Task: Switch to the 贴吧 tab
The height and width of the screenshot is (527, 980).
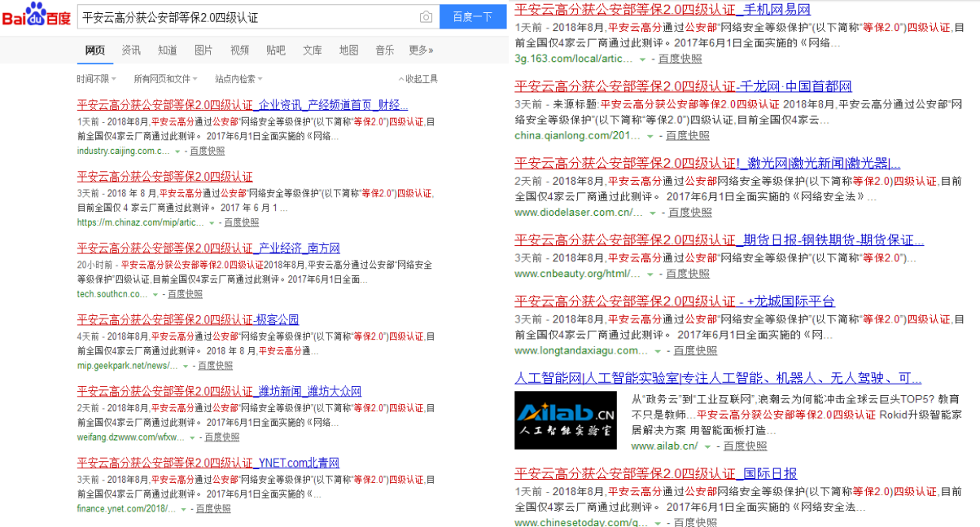Action: click(276, 51)
